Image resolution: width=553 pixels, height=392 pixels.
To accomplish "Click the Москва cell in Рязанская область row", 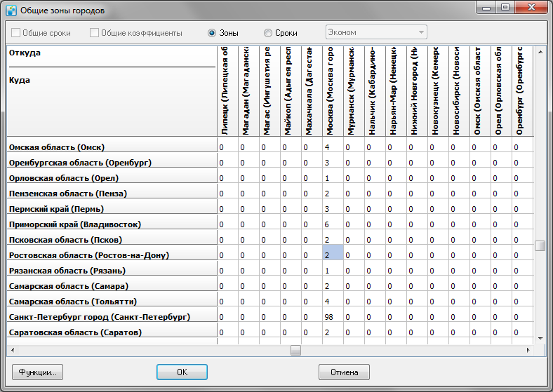I will tap(333, 269).
